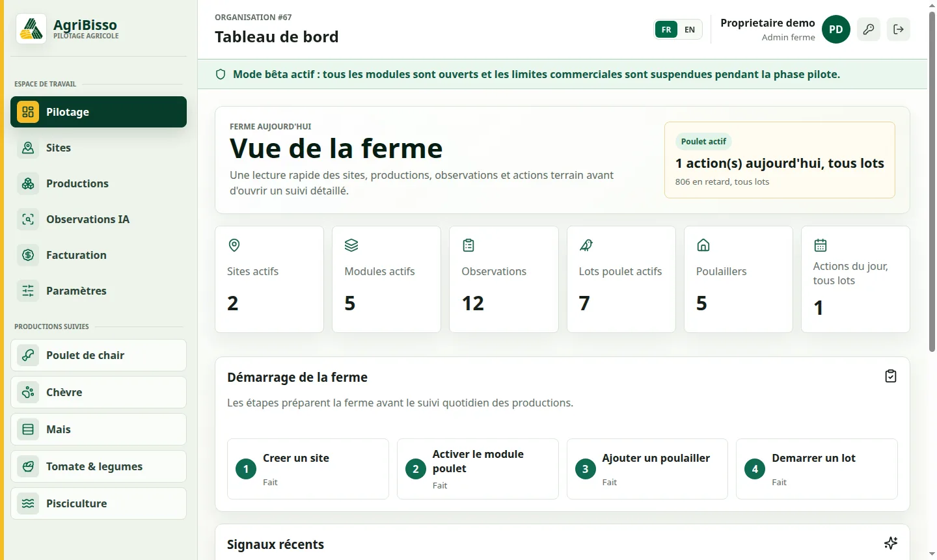This screenshot has height=560, width=937.
Task: Open Tomate & legumes production
Action: pos(98,466)
